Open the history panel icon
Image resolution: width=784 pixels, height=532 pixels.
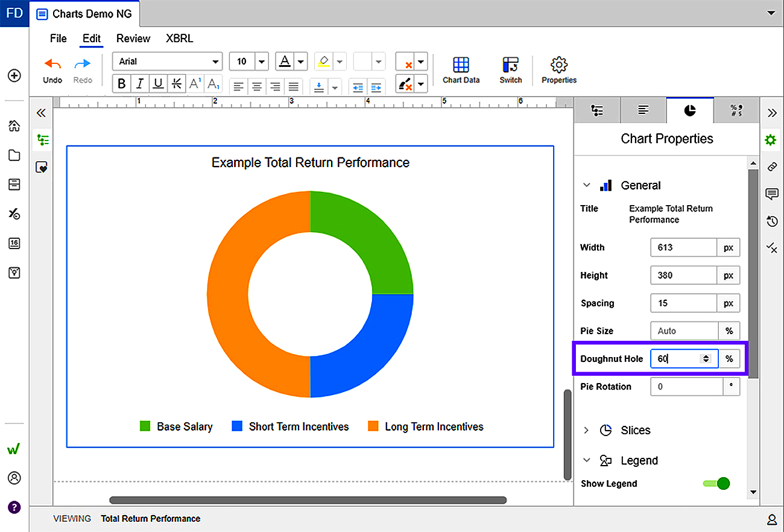click(x=771, y=221)
